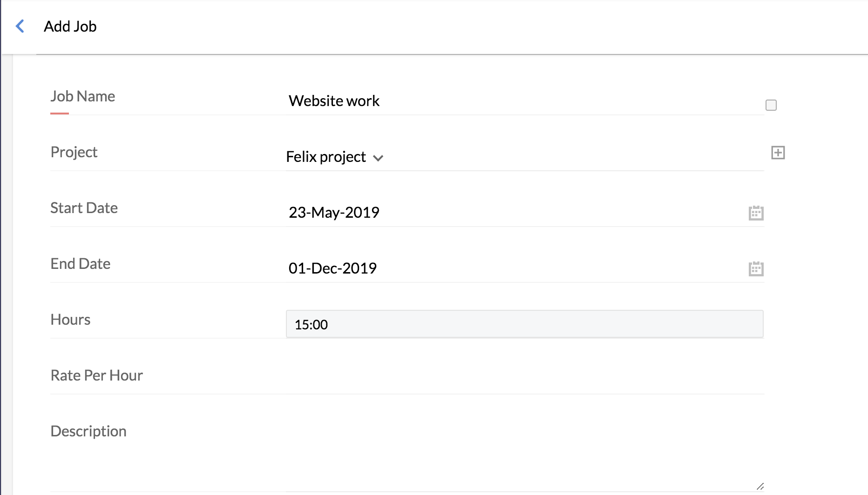Click the Project field label

(x=74, y=152)
